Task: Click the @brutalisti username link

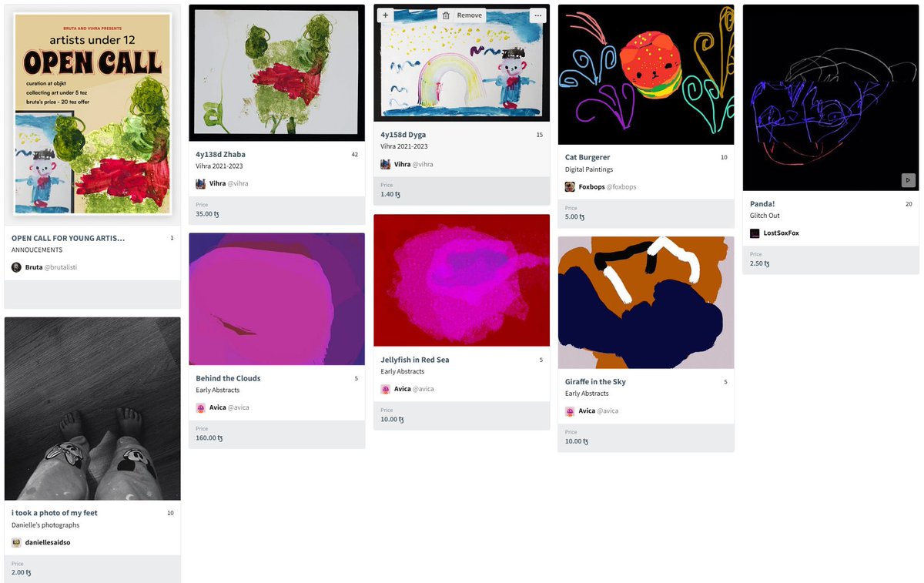Action: (61, 267)
